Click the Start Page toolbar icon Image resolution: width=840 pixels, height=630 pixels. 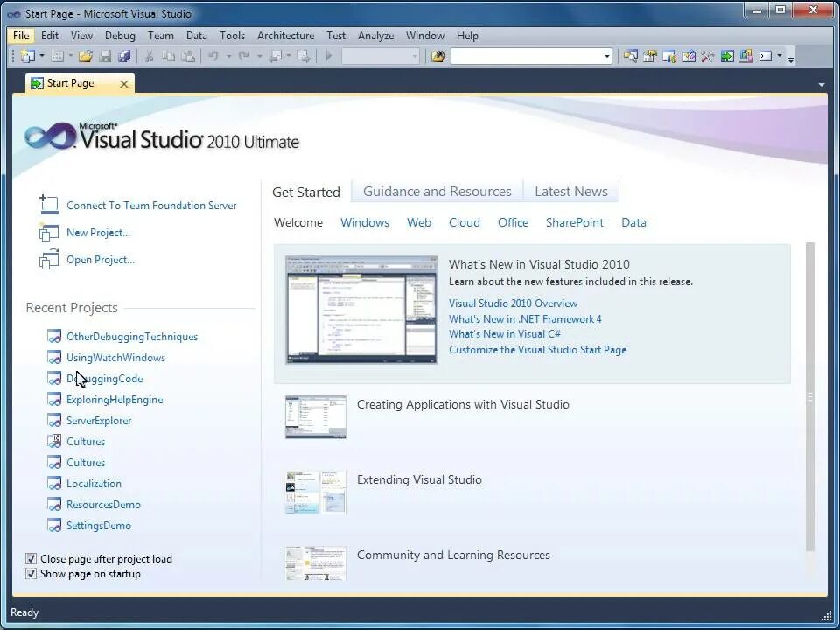pos(727,56)
